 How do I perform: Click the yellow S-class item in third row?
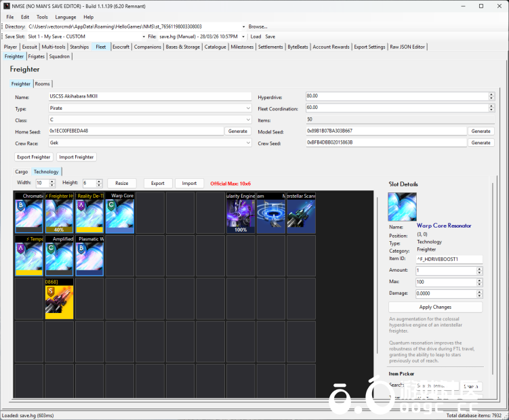[x=60, y=301]
